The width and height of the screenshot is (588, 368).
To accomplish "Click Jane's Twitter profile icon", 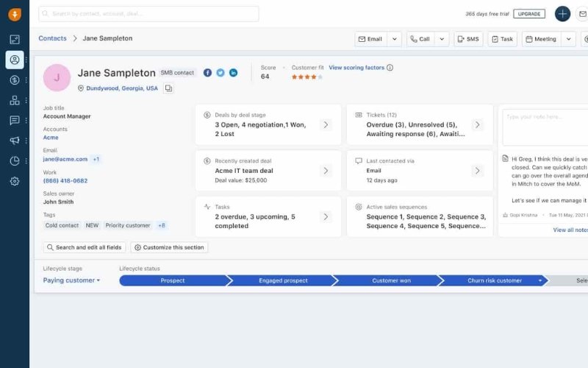I will 220,73.
